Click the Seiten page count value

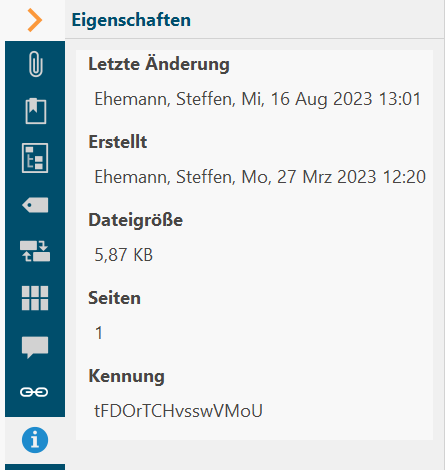pos(99,333)
